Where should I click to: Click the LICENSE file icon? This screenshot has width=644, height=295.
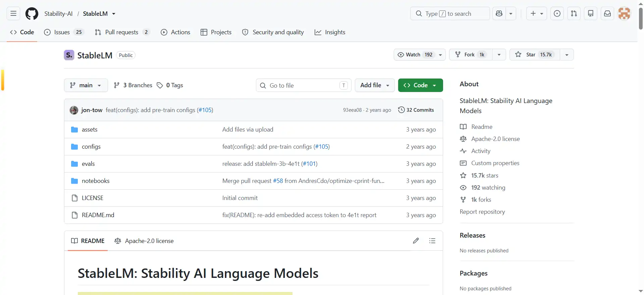[x=75, y=198]
